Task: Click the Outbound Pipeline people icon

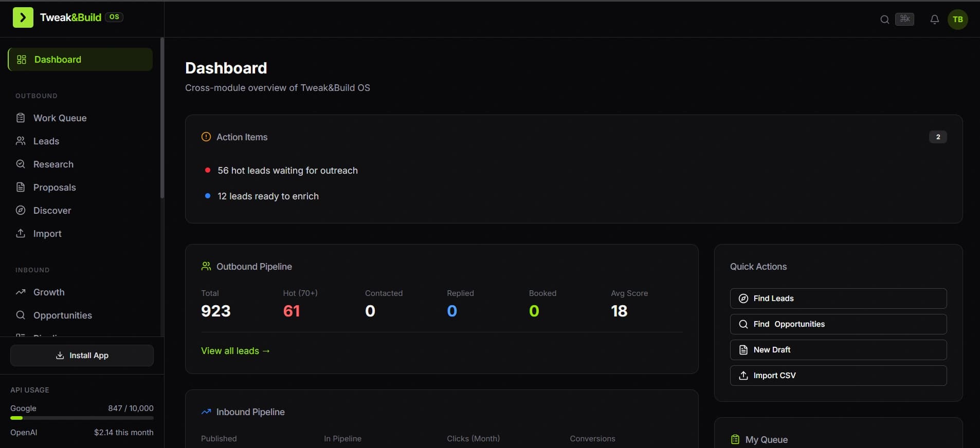Action: click(x=206, y=266)
